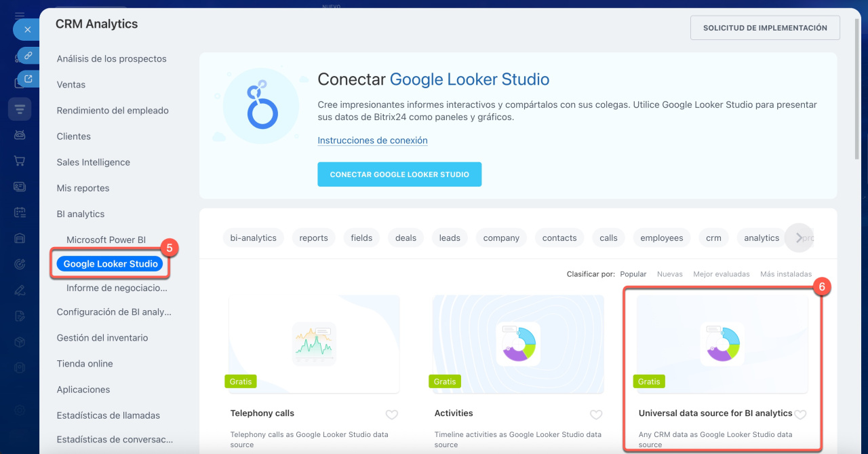
Task: Filter by the deals tag
Action: click(406, 238)
